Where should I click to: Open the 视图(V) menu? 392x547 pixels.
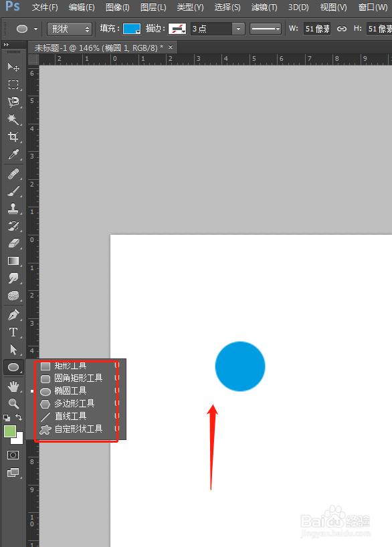pyautogui.click(x=334, y=7)
